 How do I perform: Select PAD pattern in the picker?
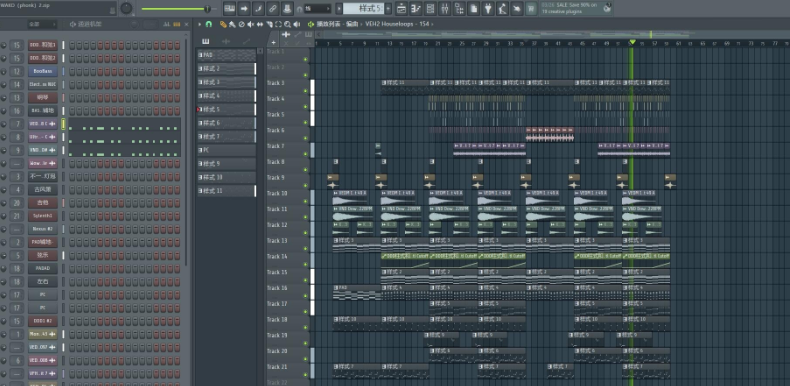coord(226,55)
